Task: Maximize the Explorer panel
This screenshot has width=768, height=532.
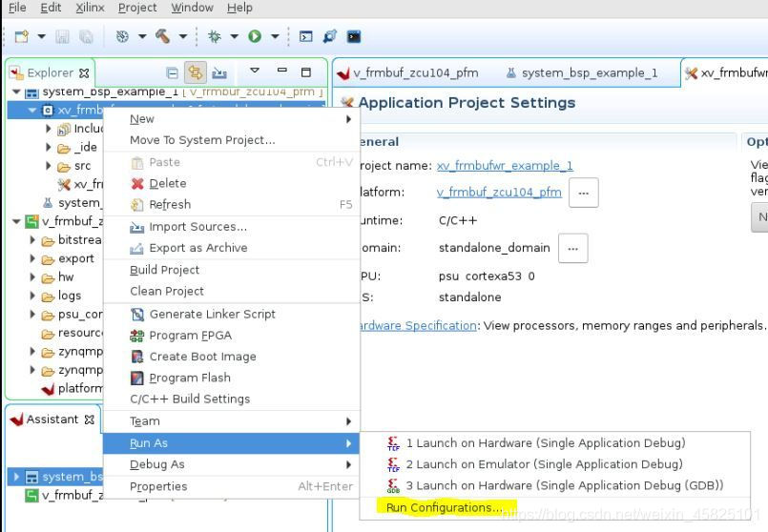Action: pyautogui.click(x=306, y=72)
